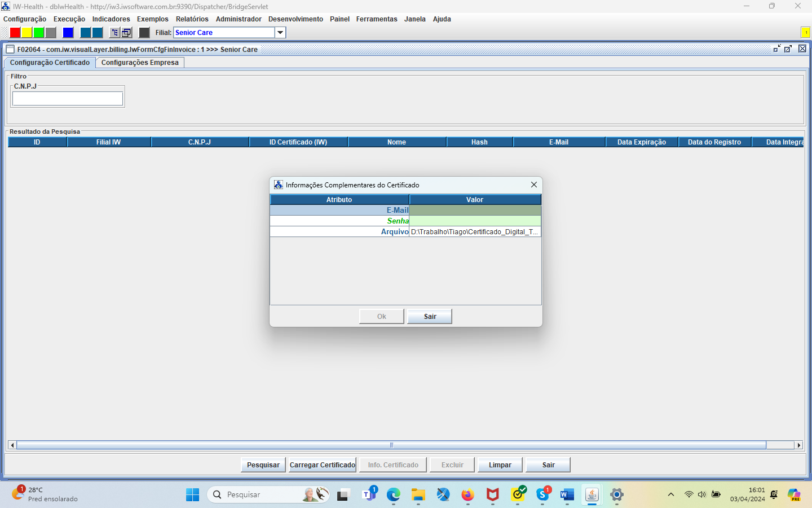Click the cascading windows toolbar icon
This screenshot has width=812, height=508.
point(127,33)
